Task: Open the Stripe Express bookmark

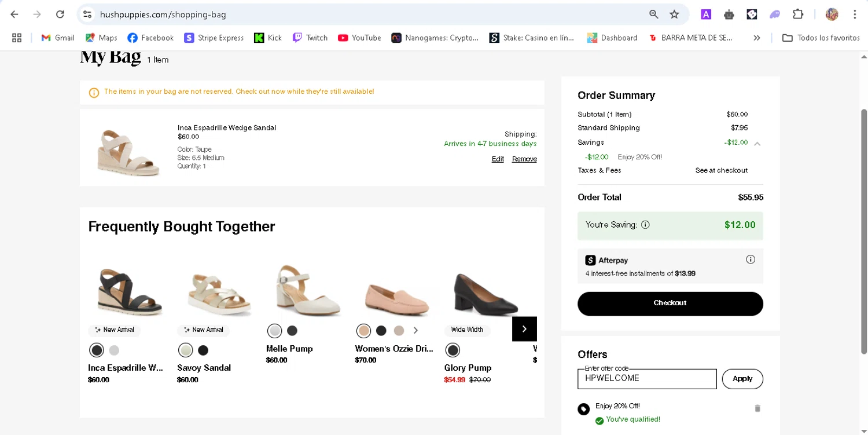Action: 214,38
